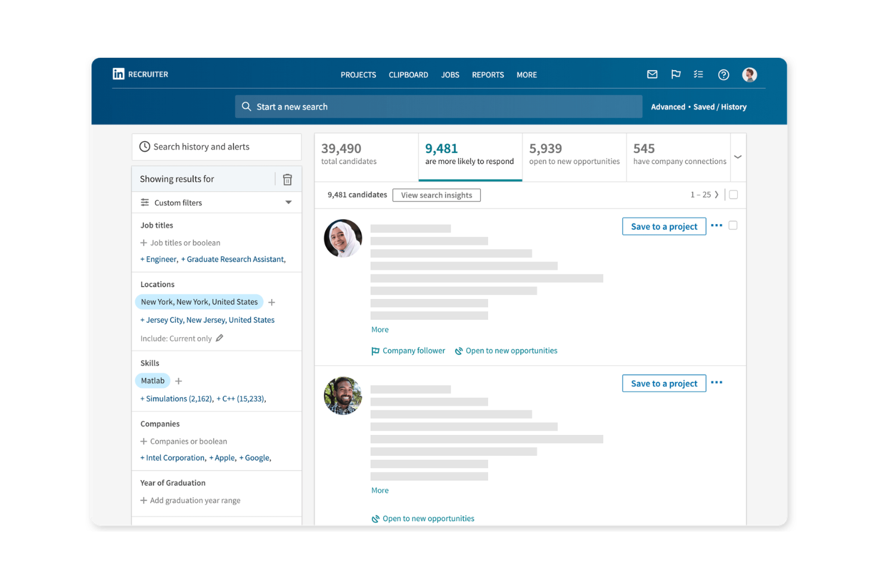
Task: Select the select-all candidates checkbox
Action: click(x=734, y=194)
